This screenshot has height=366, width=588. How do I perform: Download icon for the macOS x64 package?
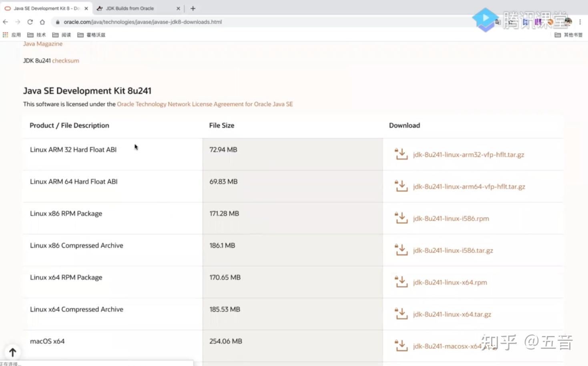click(x=401, y=346)
